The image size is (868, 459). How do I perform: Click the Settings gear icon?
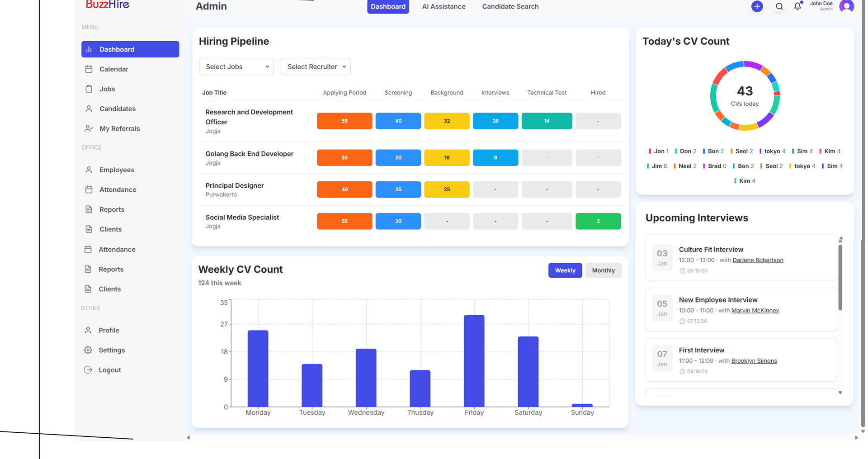pos(89,350)
